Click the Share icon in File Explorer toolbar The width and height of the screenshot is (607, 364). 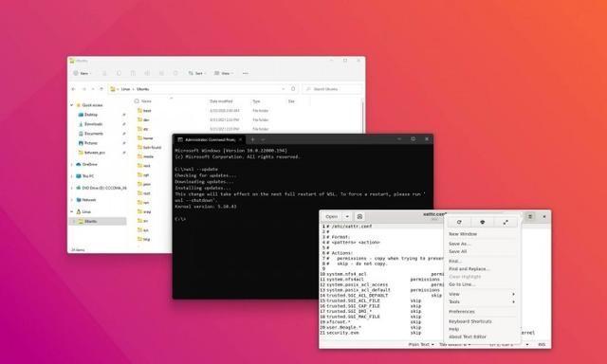[x=161, y=73]
